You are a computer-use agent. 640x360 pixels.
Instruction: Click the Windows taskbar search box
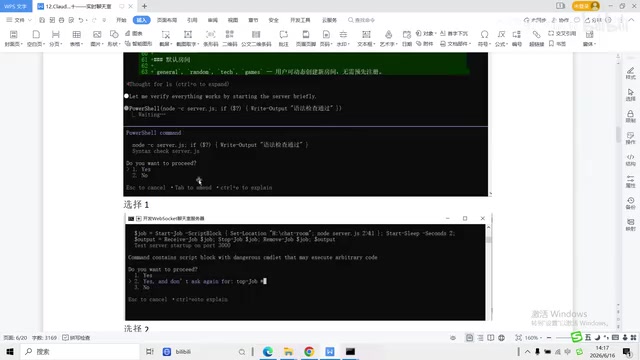[80, 351]
